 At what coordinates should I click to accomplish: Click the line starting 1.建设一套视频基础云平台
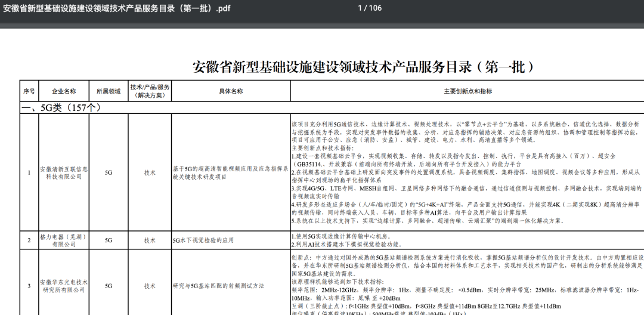pyautogui.click(x=454, y=160)
